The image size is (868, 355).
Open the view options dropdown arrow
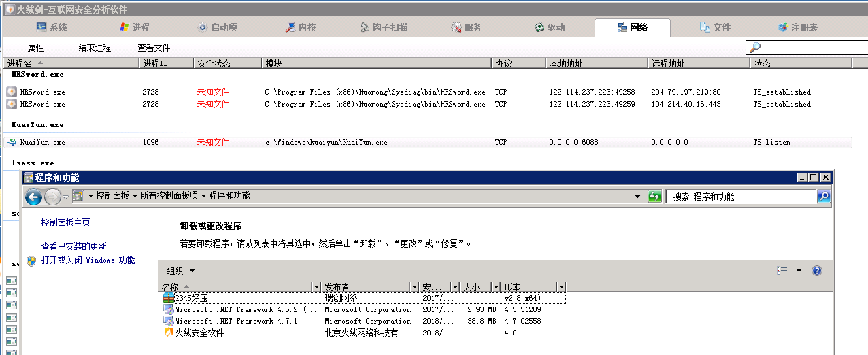pos(799,271)
